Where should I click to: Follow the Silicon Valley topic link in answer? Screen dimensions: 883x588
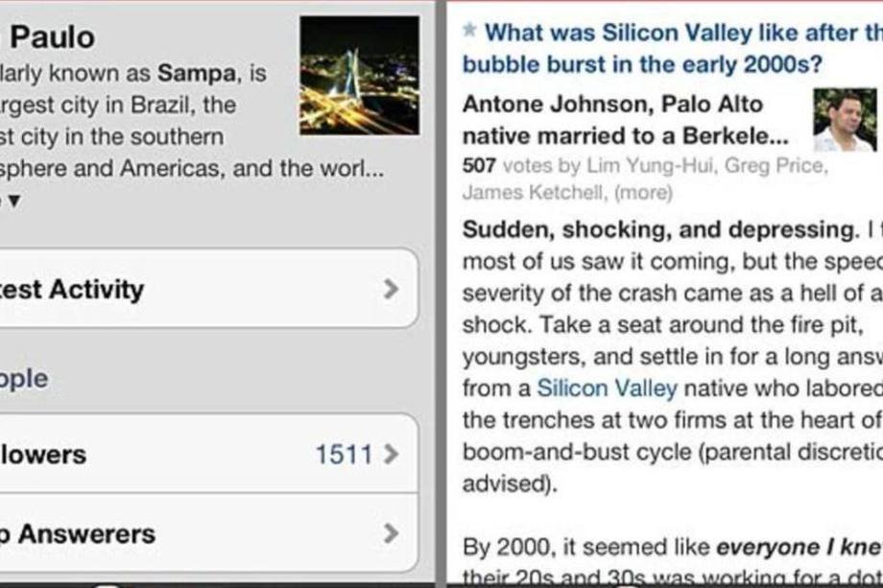pyautogui.click(x=607, y=388)
